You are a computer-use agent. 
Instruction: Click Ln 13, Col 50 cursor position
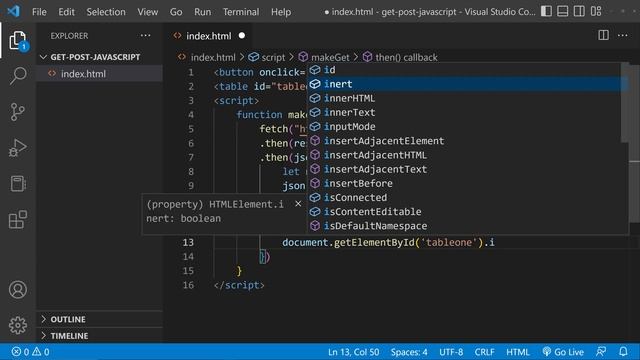coord(353,352)
